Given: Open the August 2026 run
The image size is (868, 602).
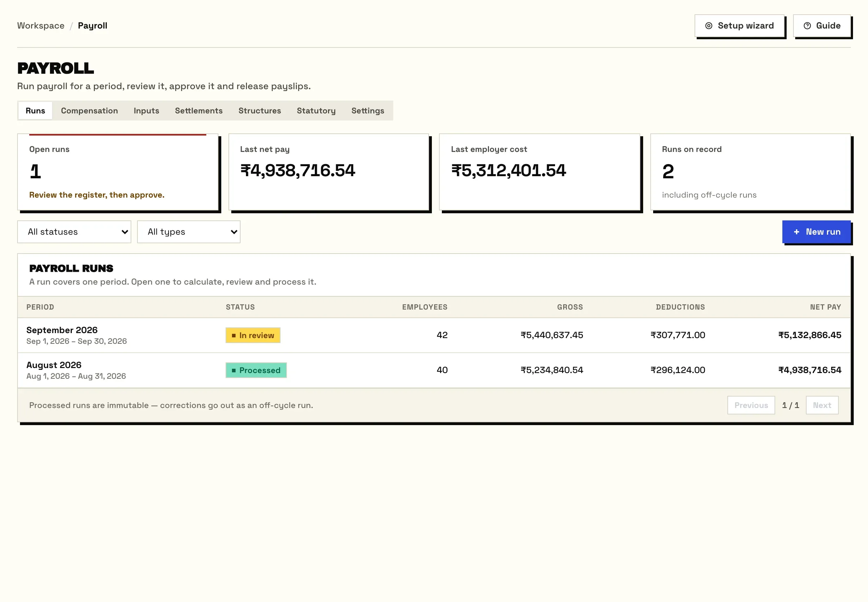Looking at the screenshot, I should (434, 371).
